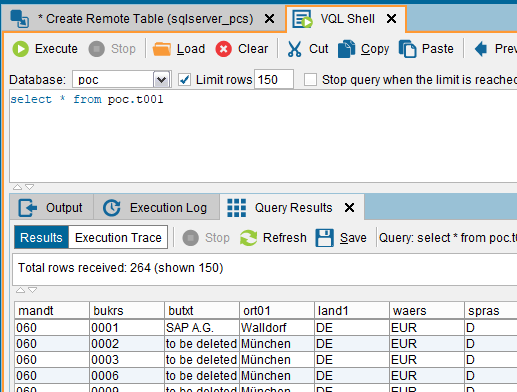
Task: Select the Query Results tab
Action: click(293, 208)
